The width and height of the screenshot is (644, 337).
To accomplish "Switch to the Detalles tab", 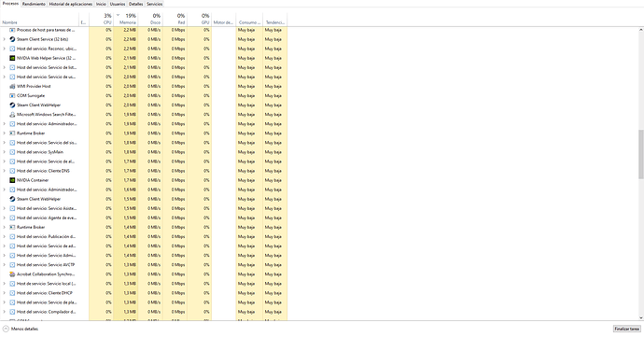I will click(135, 4).
